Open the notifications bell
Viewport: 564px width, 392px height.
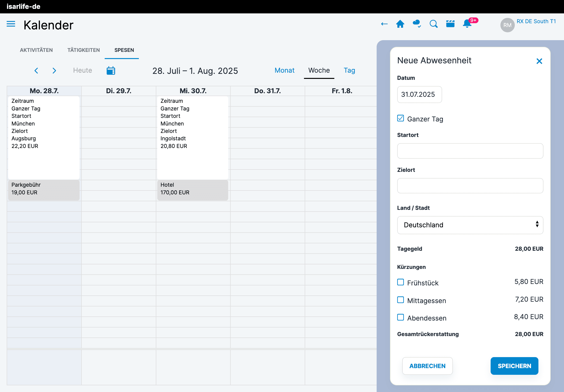[x=467, y=24]
